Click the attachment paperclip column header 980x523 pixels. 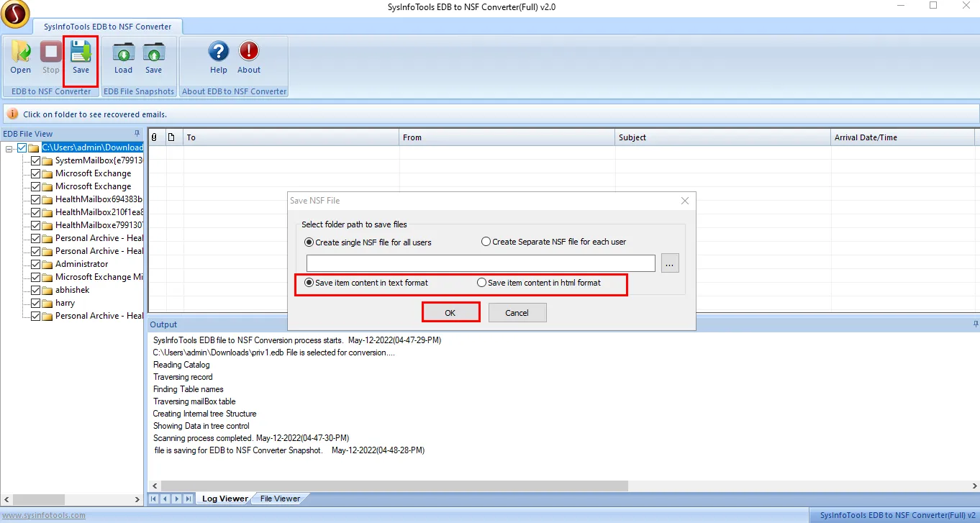coord(154,137)
